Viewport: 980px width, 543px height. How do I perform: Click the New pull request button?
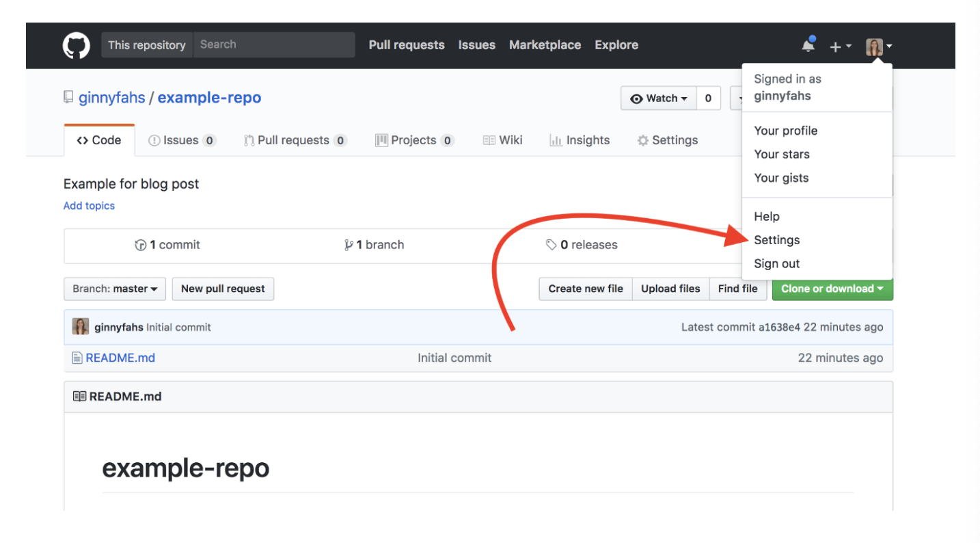223,289
